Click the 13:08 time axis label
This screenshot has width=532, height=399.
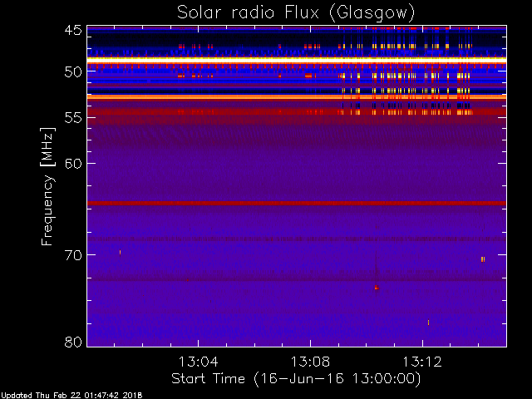(310, 362)
